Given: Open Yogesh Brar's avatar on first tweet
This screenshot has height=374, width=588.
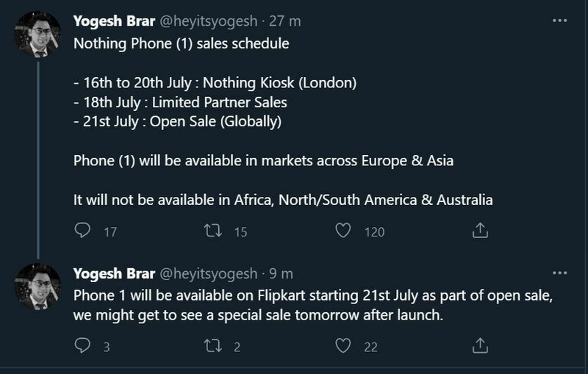Looking at the screenshot, I should (x=37, y=34).
